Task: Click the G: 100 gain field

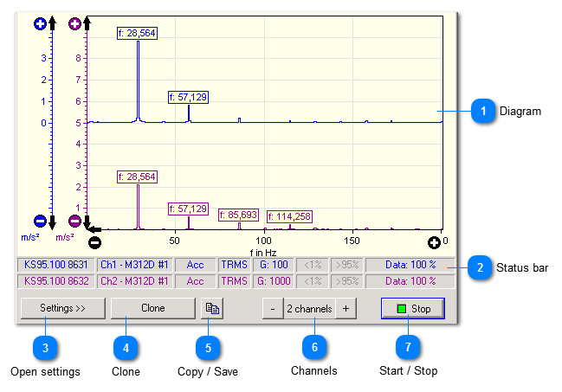Action: (272, 264)
